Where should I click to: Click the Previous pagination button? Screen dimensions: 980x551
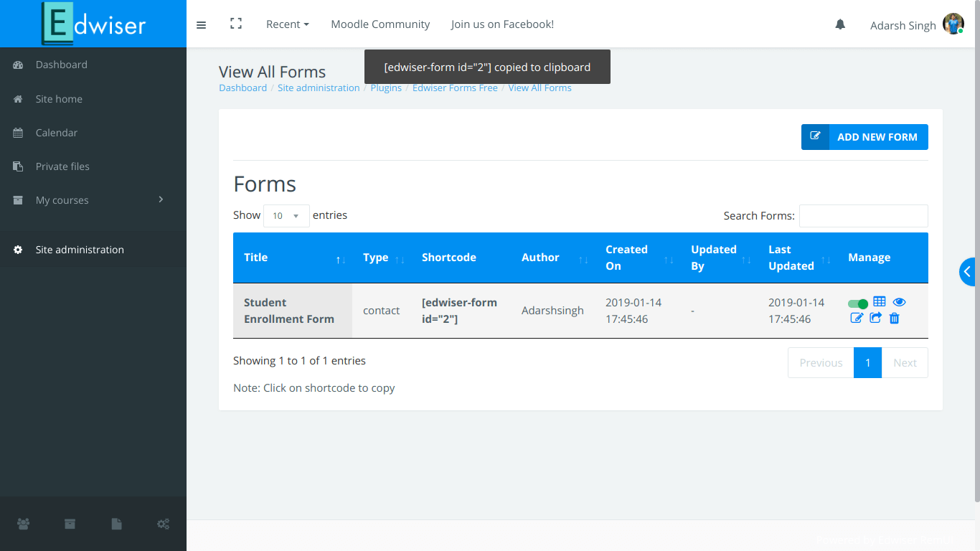click(821, 363)
